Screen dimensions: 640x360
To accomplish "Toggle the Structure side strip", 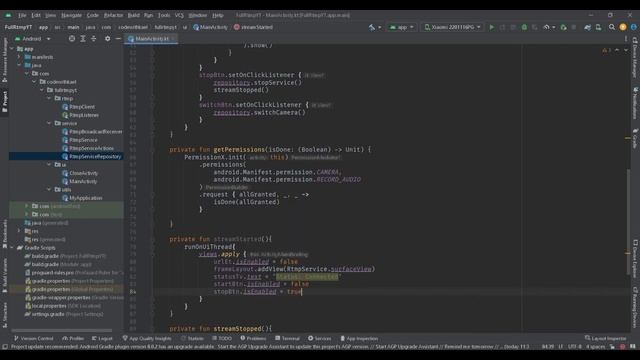I will click(4, 315).
